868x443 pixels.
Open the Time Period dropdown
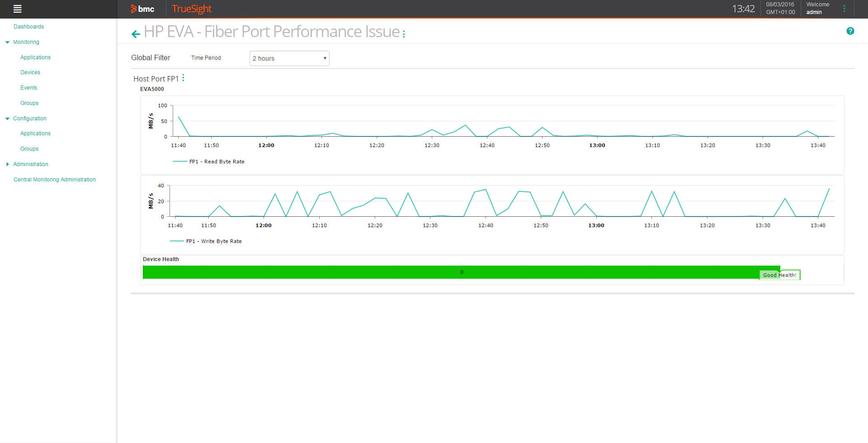pos(289,58)
